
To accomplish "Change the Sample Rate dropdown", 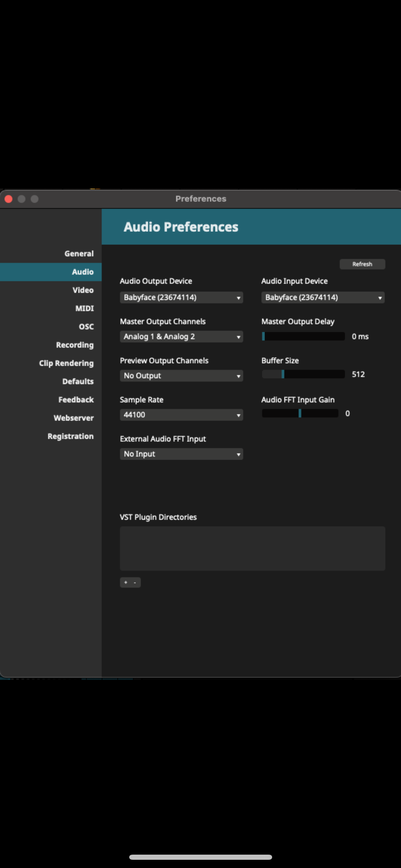I will coord(181,415).
